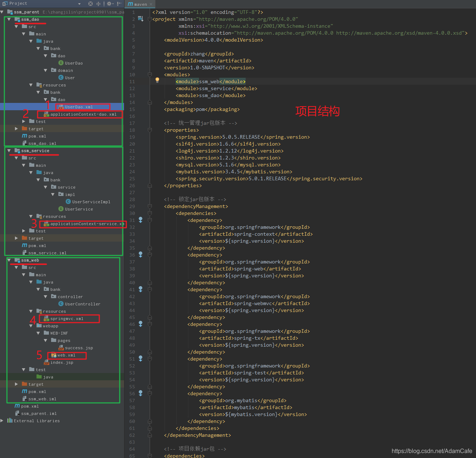
Task: Fold the modules block on line 10
Action: point(150,74)
